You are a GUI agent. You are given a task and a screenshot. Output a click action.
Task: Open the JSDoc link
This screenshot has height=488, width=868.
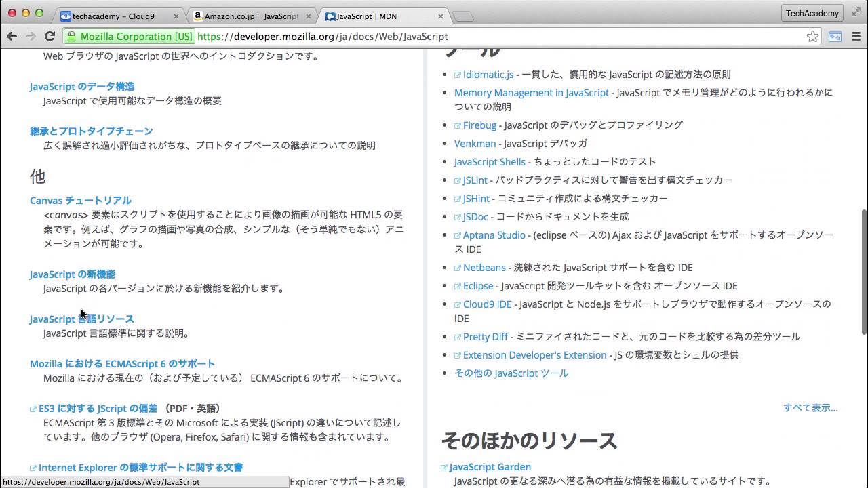point(475,216)
